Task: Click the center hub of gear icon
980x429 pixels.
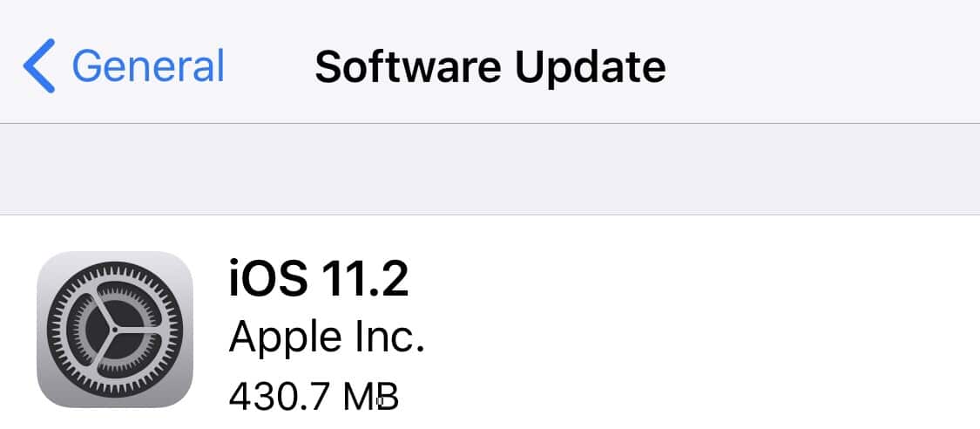Action: [114, 329]
